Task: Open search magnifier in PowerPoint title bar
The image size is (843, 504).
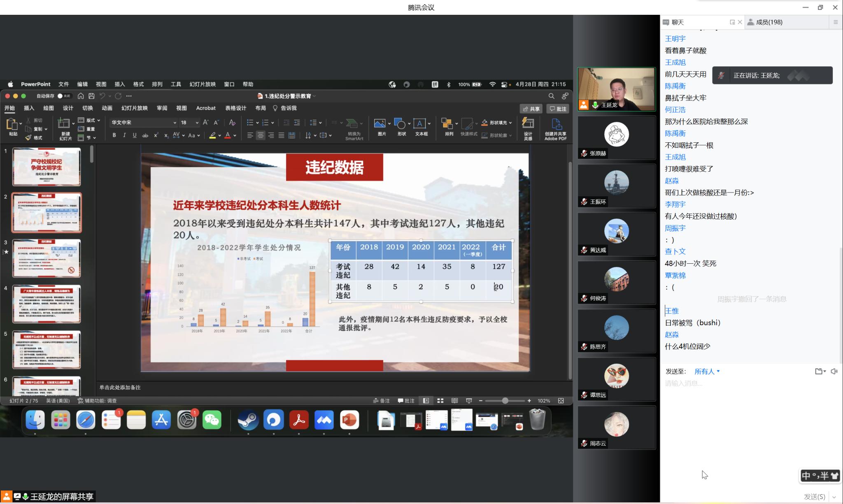Action: click(551, 96)
